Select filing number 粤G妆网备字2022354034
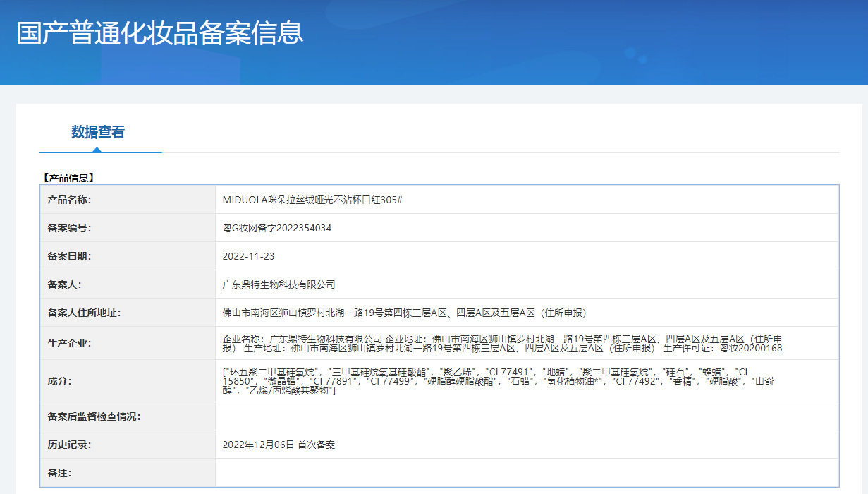 pyautogui.click(x=277, y=228)
